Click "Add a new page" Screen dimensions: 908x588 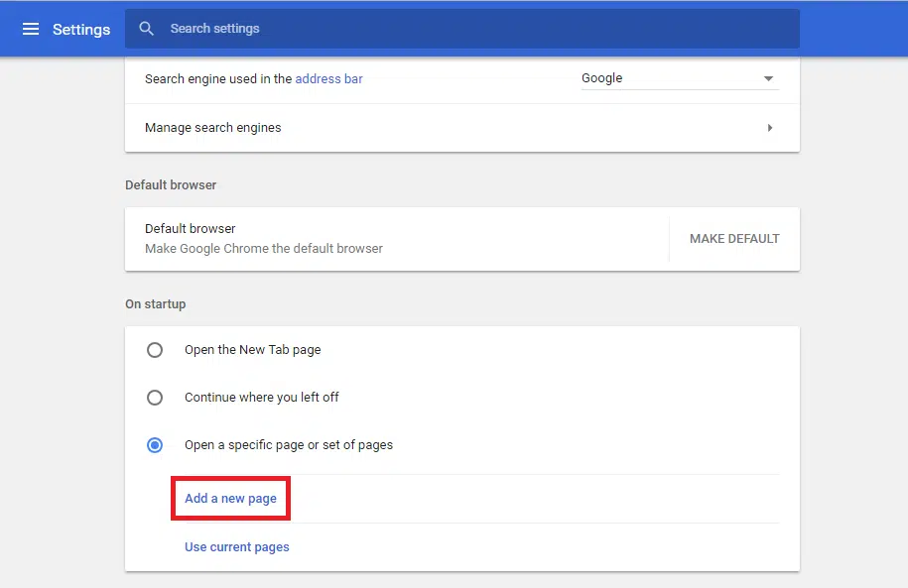[x=229, y=498]
